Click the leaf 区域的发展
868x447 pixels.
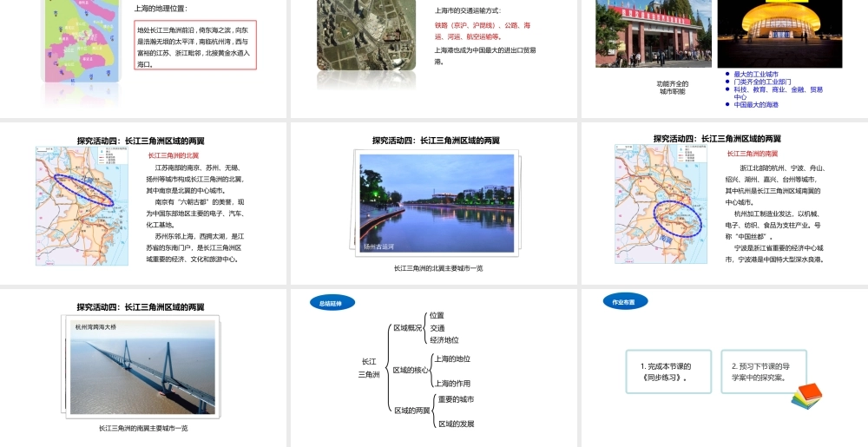[457, 424]
